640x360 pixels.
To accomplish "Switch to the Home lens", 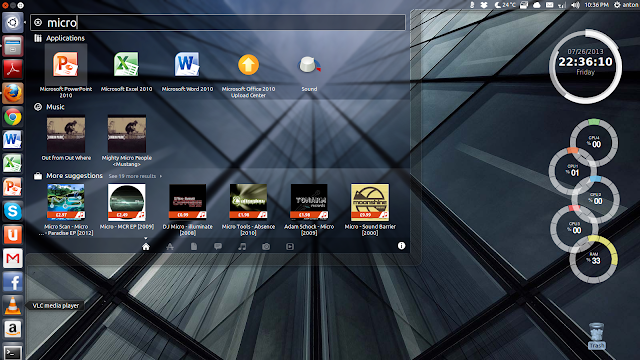I will click(x=146, y=247).
